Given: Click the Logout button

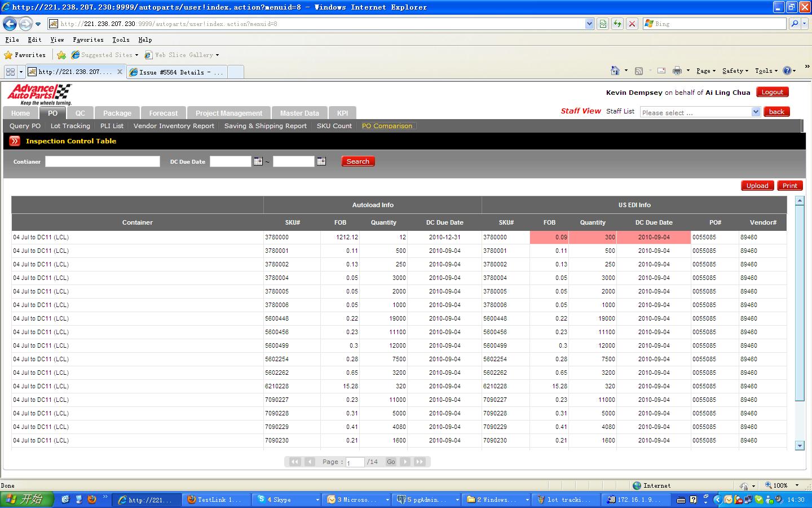Looking at the screenshot, I should (772, 92).
